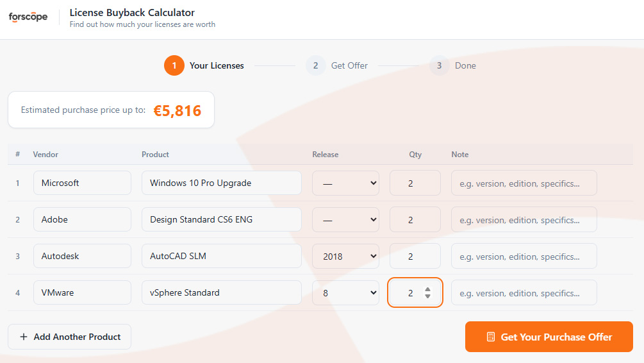Open the 2018 Release dropdown for AutoCAD SLM
Image resolution: width=644 pixels, height=363 pixels.
coord(345,256)
